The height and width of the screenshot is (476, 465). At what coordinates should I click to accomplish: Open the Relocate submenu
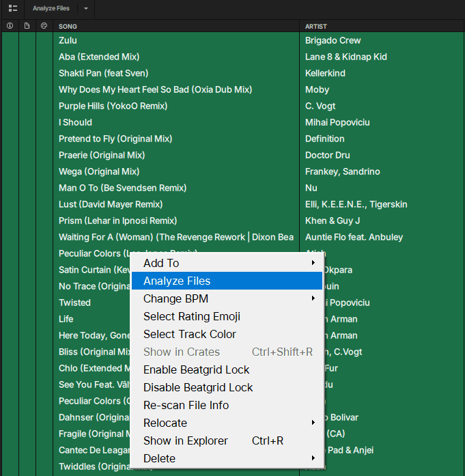click(x=227, y=423)
